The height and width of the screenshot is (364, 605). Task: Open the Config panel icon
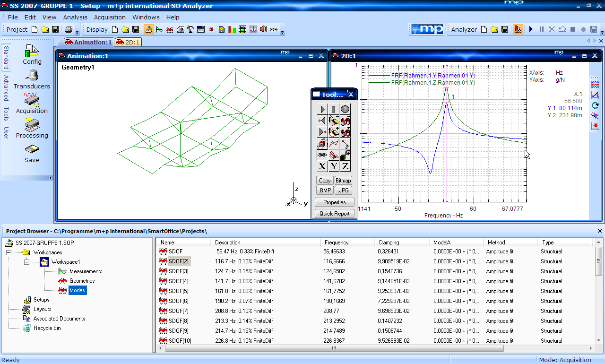32,51
